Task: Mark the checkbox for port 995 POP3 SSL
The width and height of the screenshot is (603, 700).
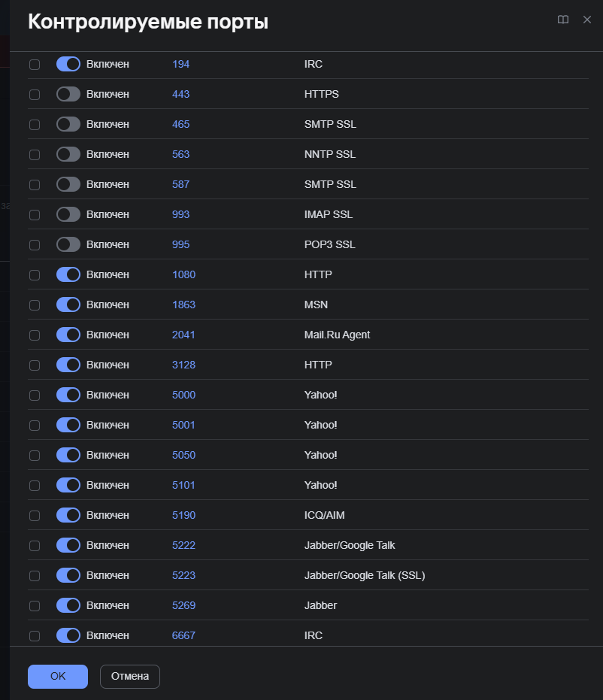Action: tap(35, 245)
